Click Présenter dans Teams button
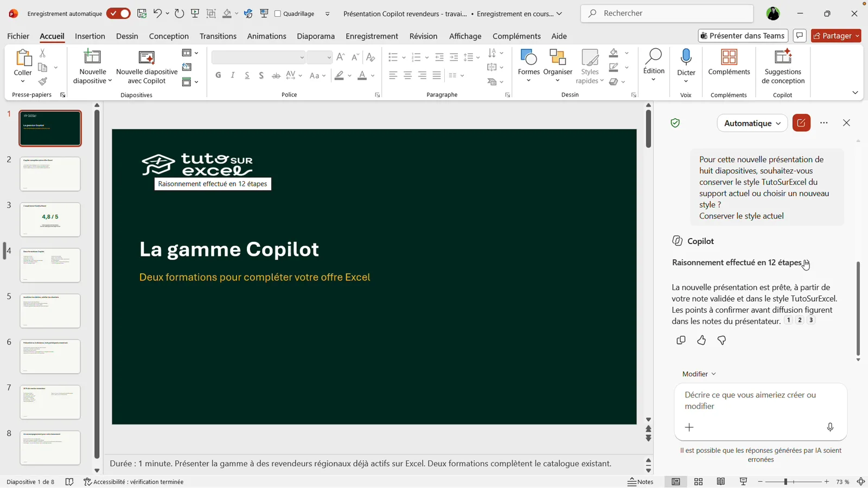Image resolution: width=868 pixels, height=488 pixels. (743, 36)
